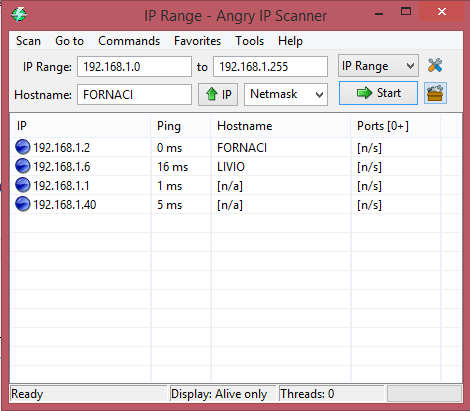
Task: Select the row with IP 192.168.1.40
Action: click(x=236, y=204)
